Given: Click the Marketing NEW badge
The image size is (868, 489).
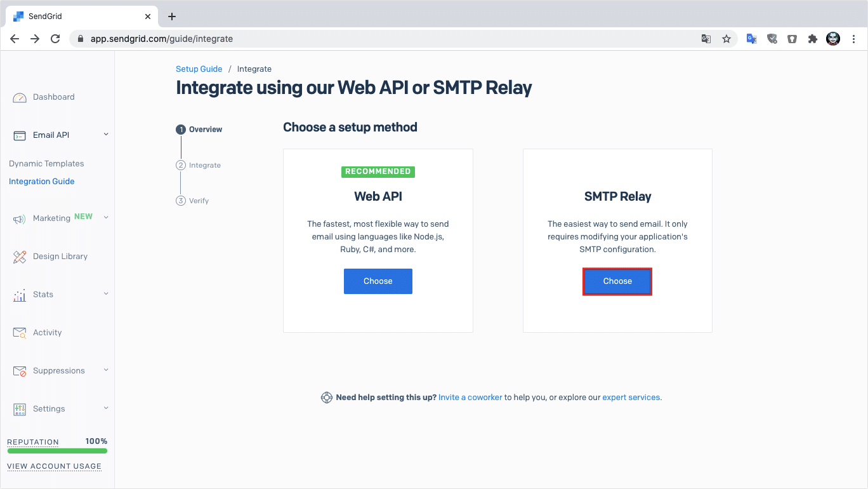Looking at the screenshot, I should click(83, 217).
